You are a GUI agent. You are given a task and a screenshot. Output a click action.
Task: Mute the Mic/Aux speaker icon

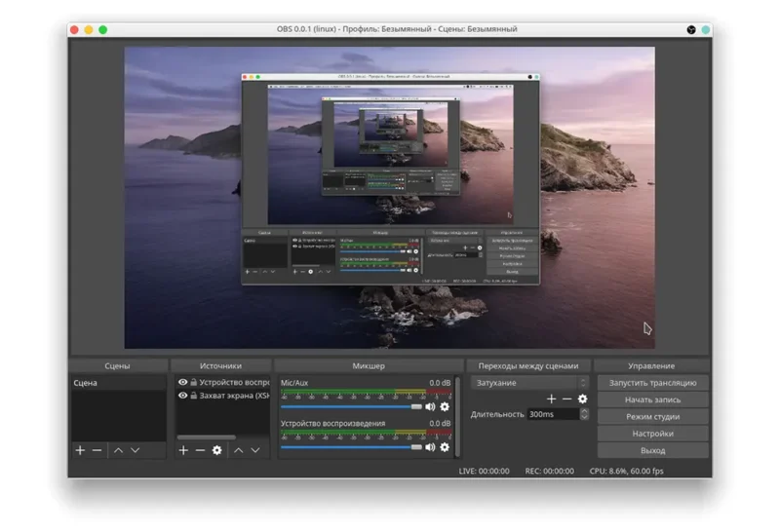(x=430, y=406)
